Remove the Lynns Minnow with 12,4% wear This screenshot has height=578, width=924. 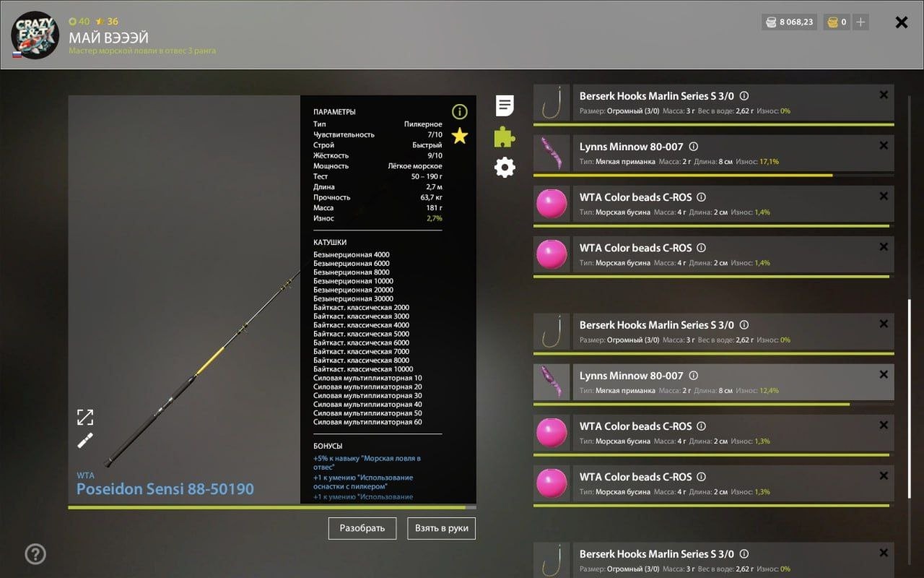(884, 375)
